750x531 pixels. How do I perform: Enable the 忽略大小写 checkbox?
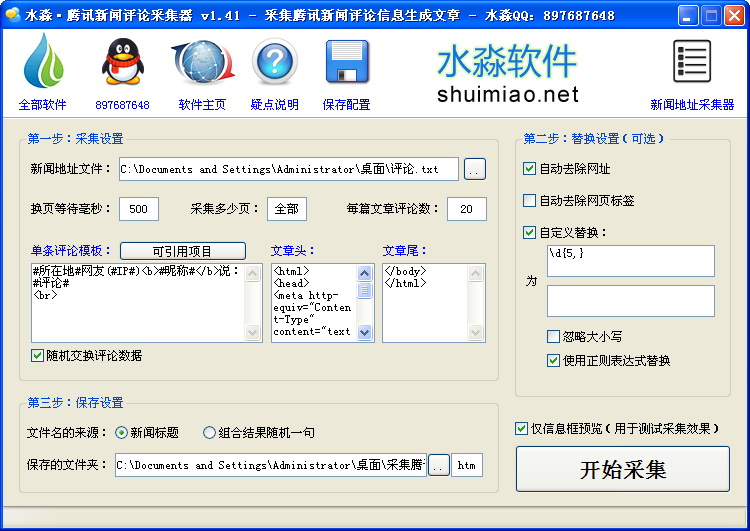click(x=553, y=336)
